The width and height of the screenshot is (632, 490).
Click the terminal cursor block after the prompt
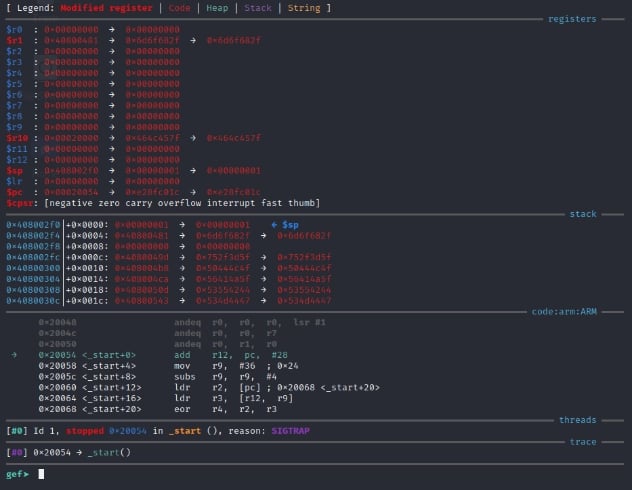point(41,474)
